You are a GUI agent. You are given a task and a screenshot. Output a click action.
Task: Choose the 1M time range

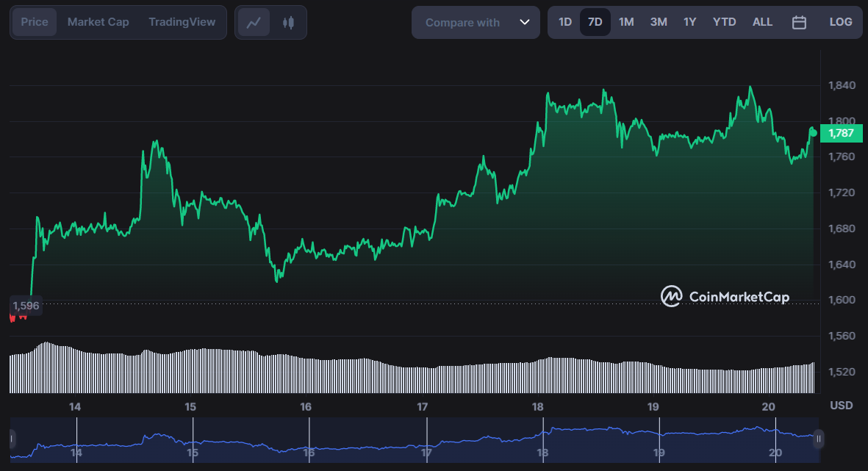click(625, 22)
